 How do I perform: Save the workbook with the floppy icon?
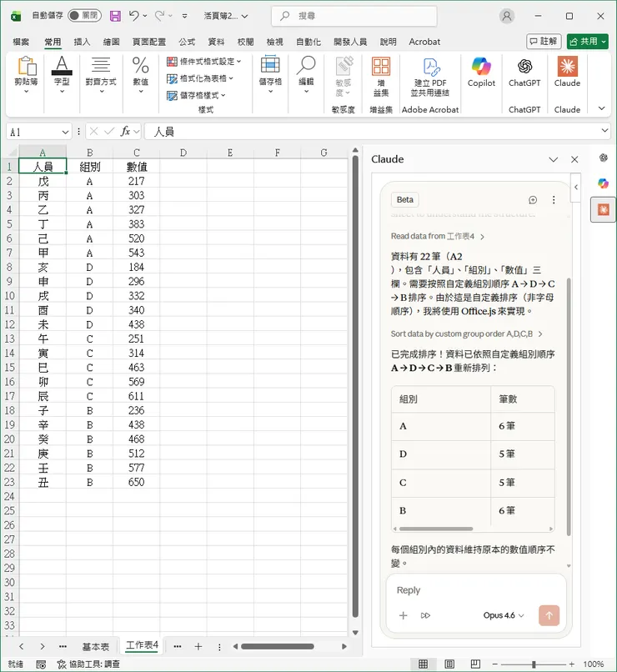coord(115,17)
